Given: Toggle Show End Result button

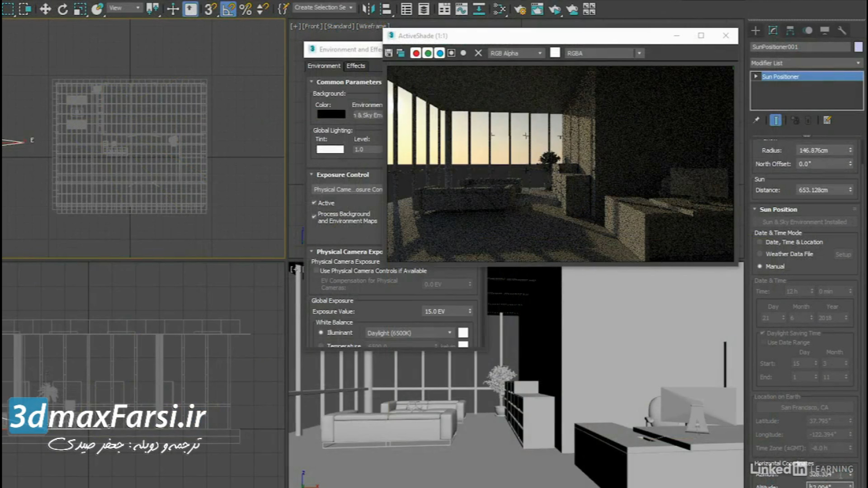Looking at the screenshot, I should (775, 120).
